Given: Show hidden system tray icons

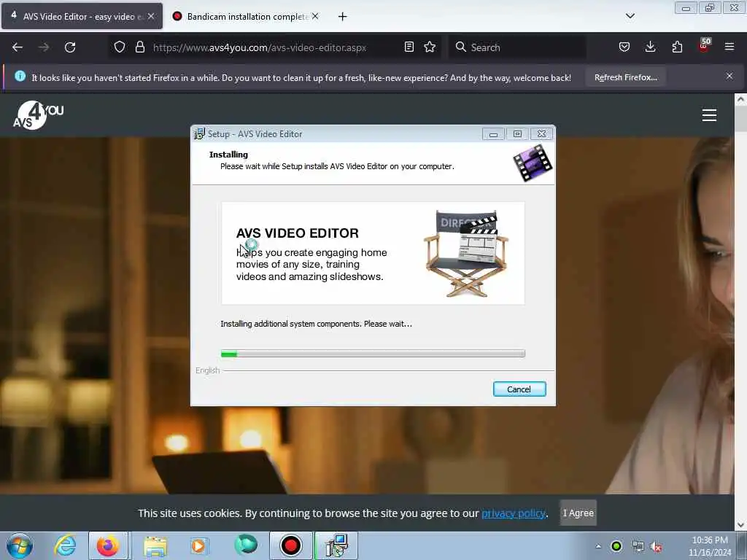Looking at the screenshot, I should 598,546.
